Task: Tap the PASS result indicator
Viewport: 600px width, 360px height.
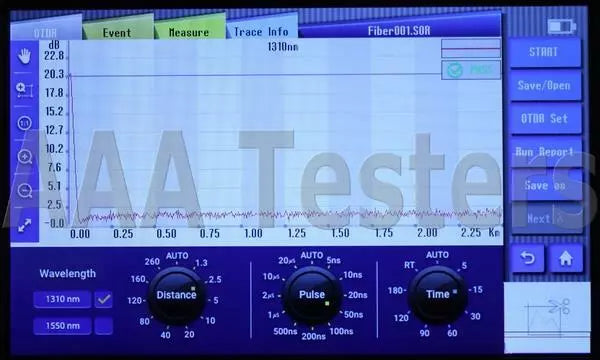Action: pyautogui.click(x=471, y=70)
